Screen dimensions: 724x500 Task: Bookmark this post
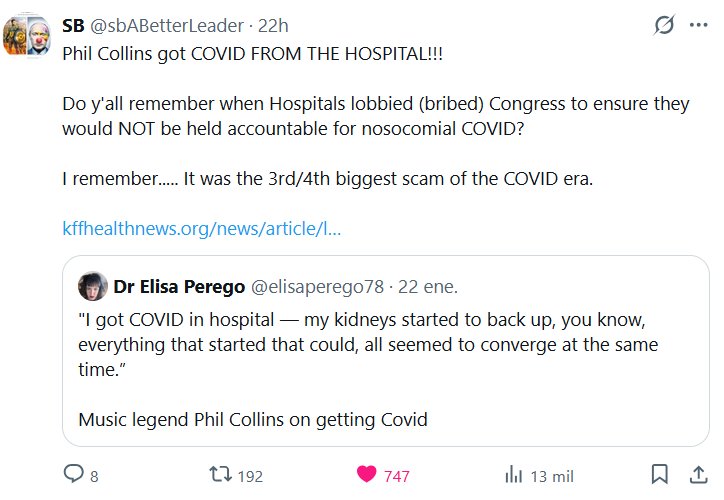660,475
